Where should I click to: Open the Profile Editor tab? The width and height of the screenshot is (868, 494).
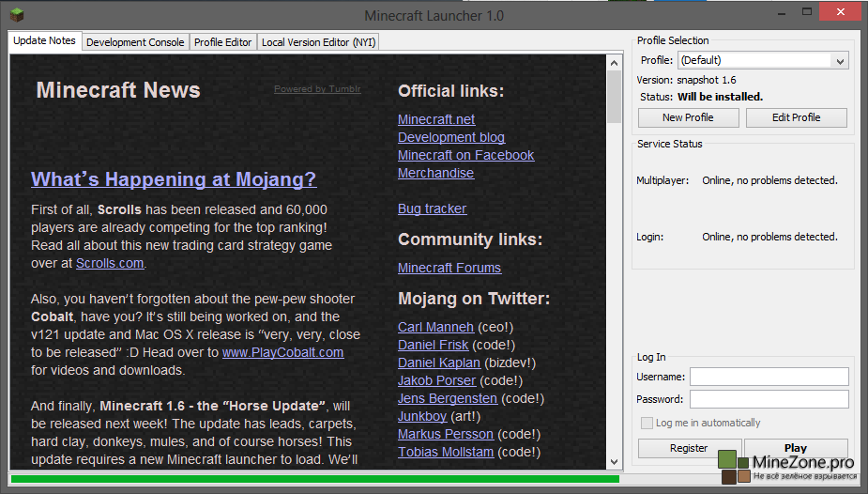222,42
